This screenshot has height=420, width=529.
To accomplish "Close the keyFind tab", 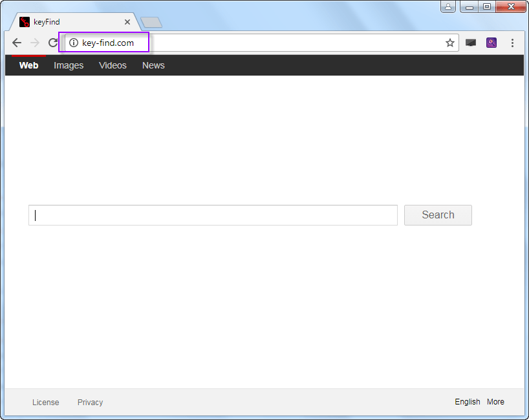I will tap(127, 22).
